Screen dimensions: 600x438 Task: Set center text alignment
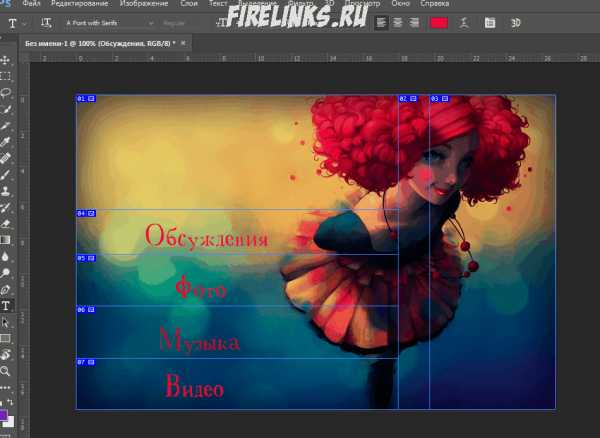[398, 23]
